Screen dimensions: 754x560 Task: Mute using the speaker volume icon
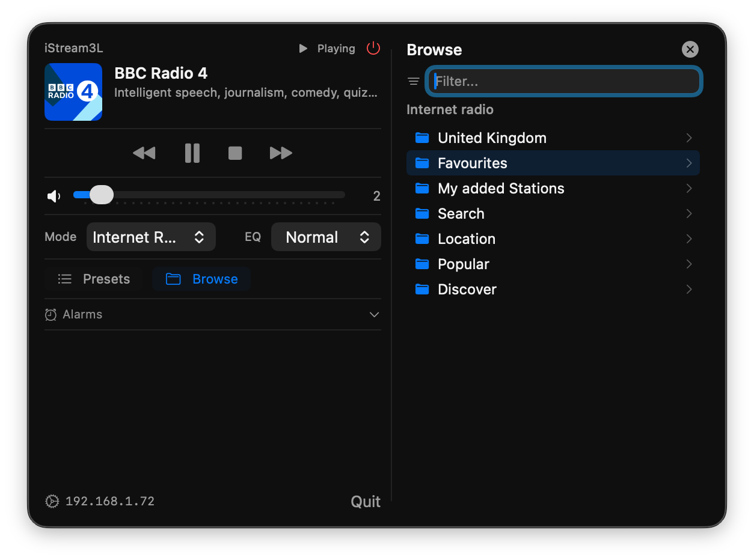tap(54, 196)
